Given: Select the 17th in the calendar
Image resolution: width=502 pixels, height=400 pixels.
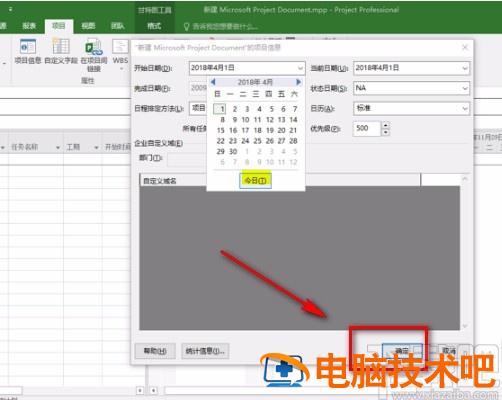Looking at the screenshot, I should 245,130.
